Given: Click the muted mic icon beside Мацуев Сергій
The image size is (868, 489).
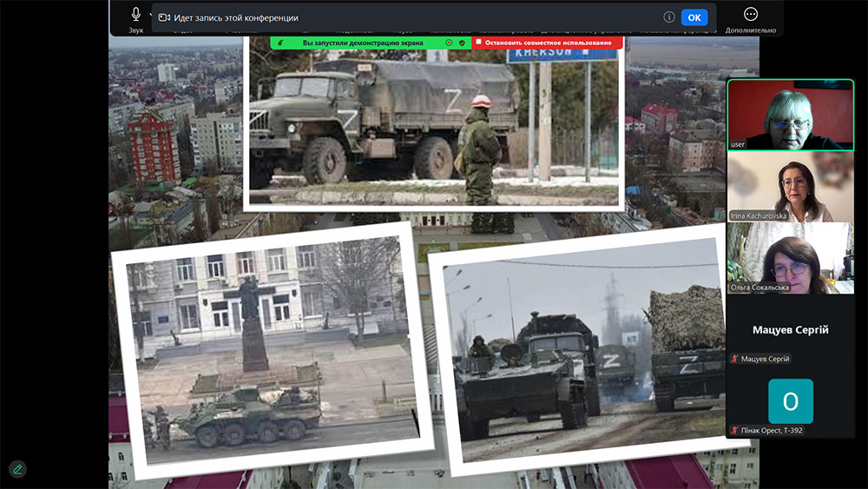Looking at the screenshot, I should 735,359.
